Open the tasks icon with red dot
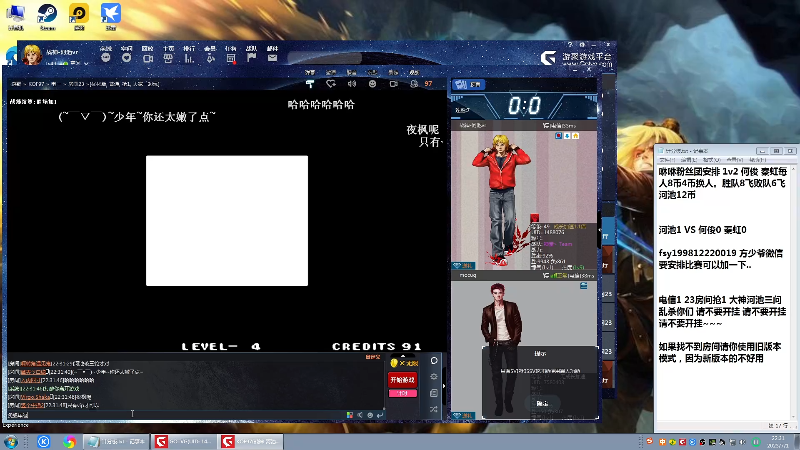Viewport: 800px width, 450px height. coord(231,58)
